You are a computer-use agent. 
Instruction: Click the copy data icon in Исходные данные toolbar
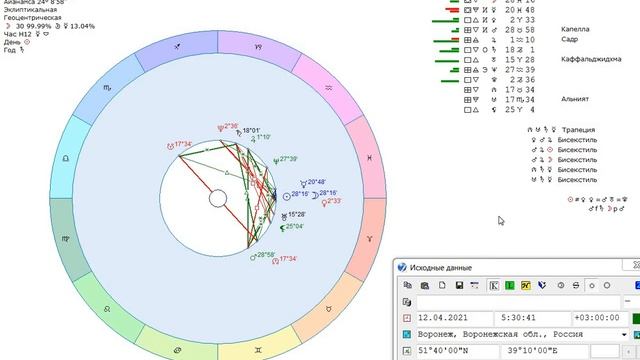pyautogui.click(x=407, y=285)
